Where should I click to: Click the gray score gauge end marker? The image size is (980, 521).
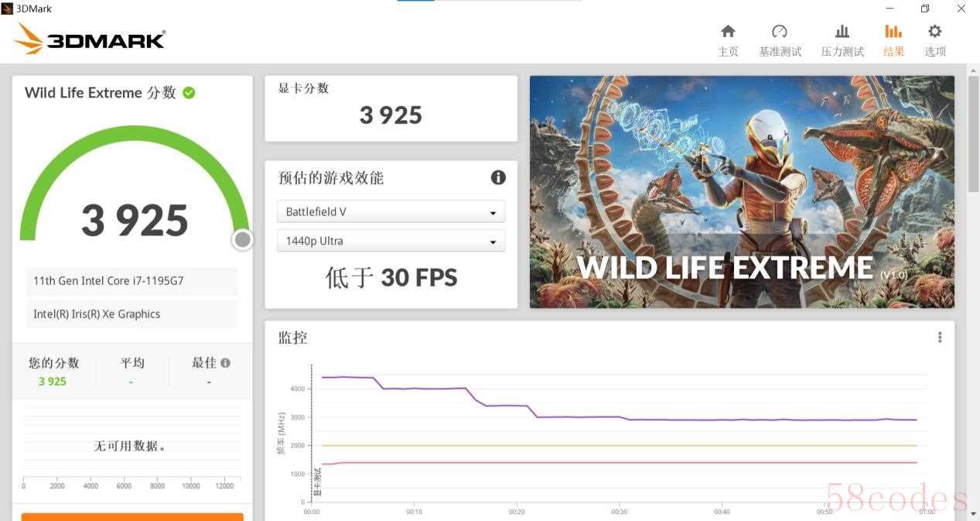coord(243,240)
